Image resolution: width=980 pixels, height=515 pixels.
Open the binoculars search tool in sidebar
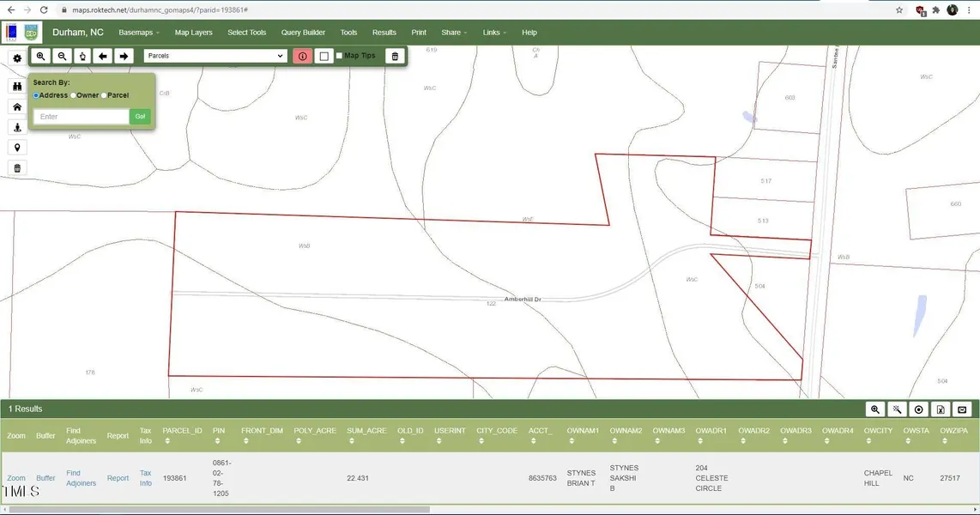[x=17, y=86]
